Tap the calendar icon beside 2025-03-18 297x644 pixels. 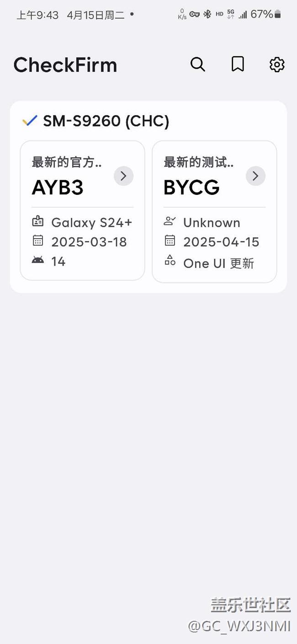38,241
